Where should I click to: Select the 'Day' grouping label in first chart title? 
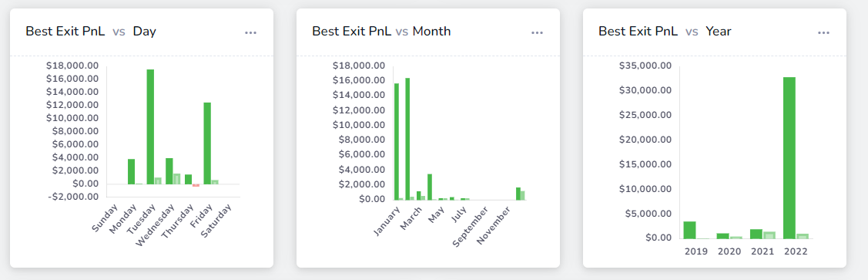145,32
